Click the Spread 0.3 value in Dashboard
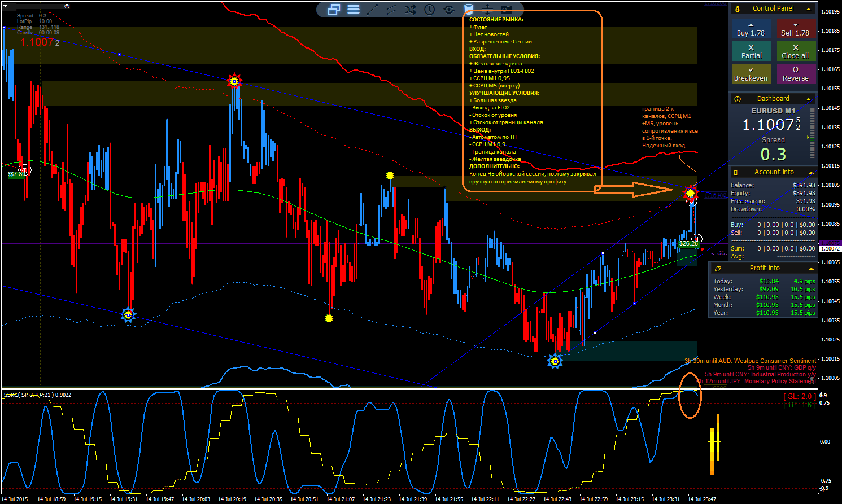This screenshot has height=504, width=842. coord(773,154)
